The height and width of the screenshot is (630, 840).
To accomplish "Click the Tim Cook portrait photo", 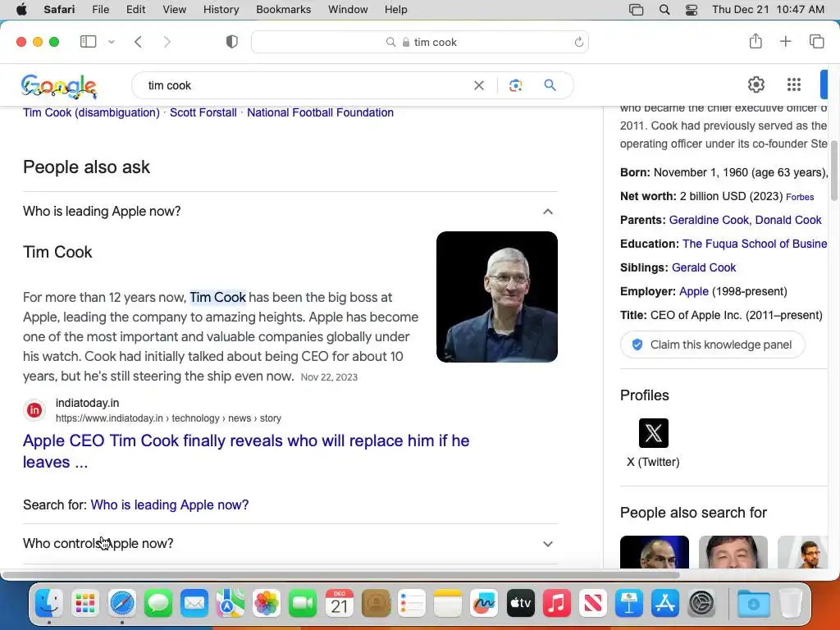I will (x=496, y=297).
